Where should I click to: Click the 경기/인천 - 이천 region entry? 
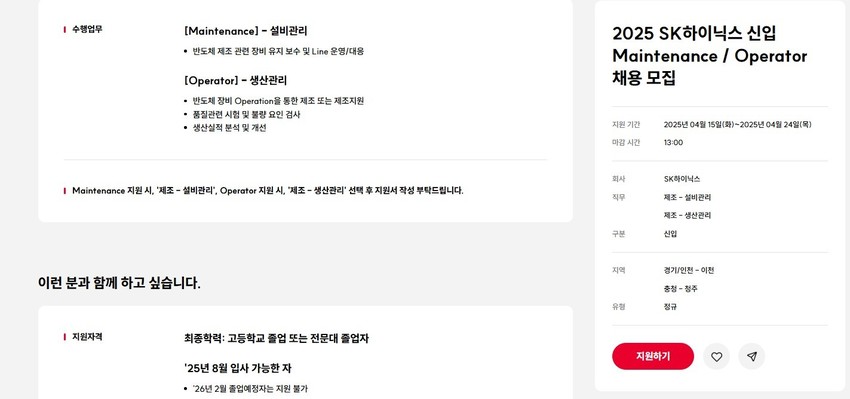click(688, 270)
